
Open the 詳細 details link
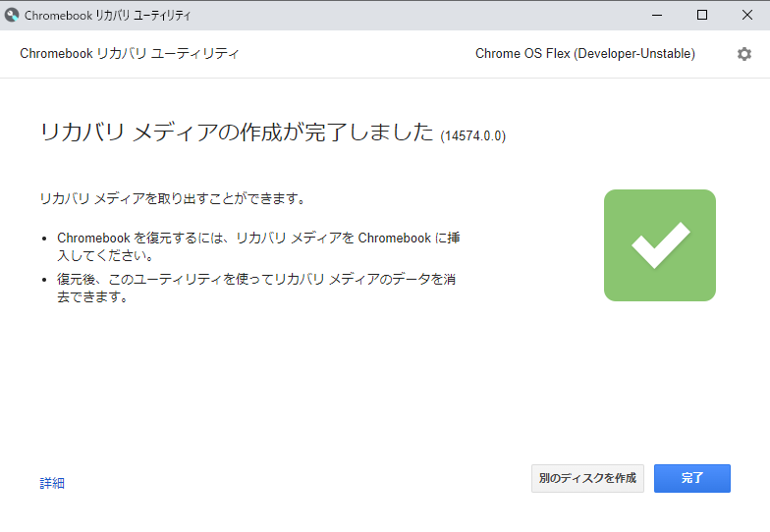click(52, 483)
